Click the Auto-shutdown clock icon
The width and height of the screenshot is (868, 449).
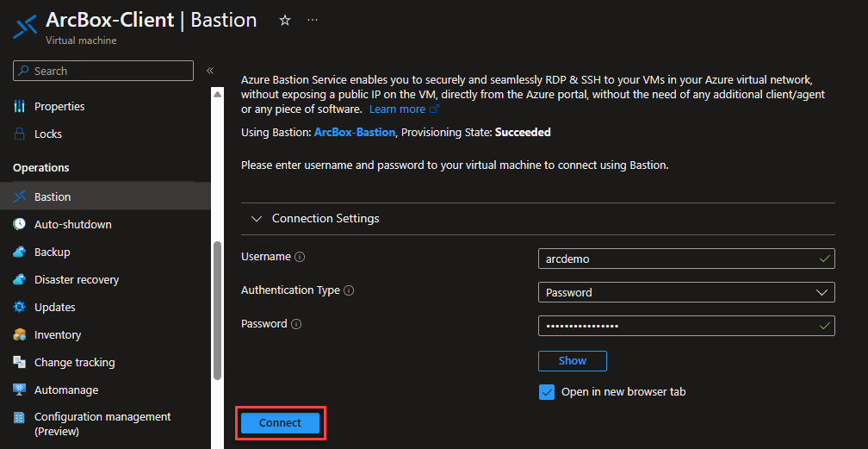pos(19,224)
